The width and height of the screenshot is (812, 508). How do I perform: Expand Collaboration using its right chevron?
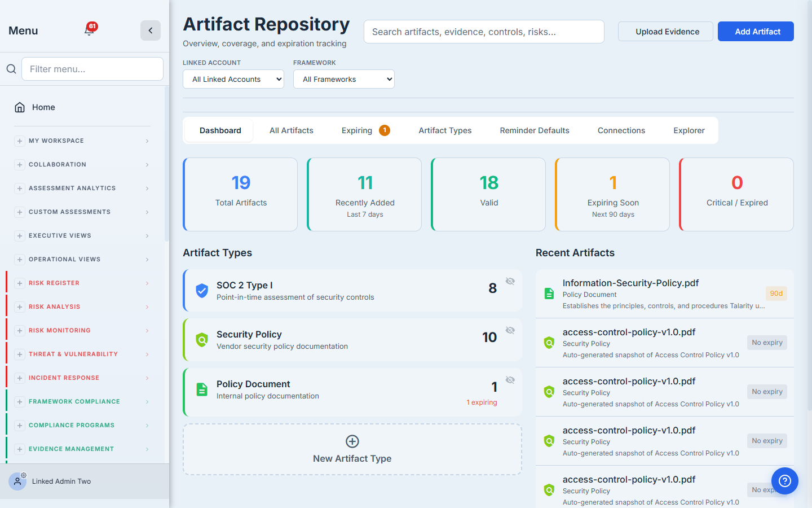click(147, 165)
